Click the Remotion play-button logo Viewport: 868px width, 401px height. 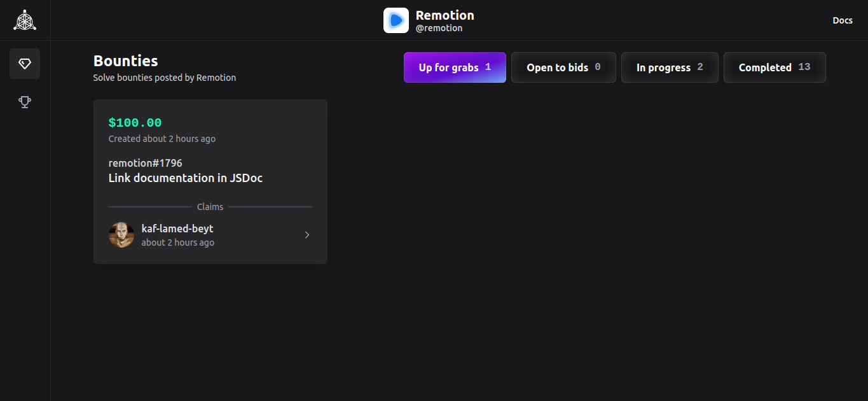pyautogui.click(x=396, y=20)
